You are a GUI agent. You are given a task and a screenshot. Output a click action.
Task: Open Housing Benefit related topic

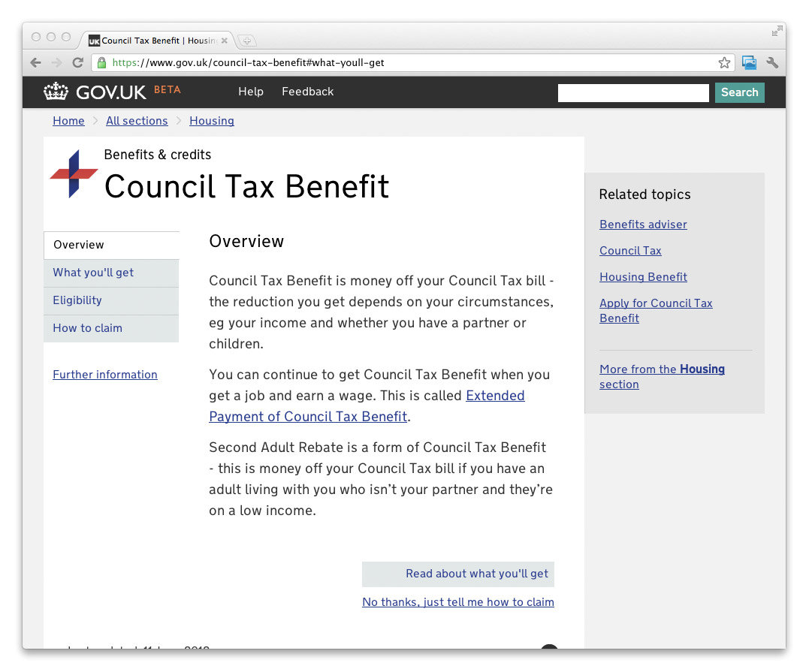643,277
